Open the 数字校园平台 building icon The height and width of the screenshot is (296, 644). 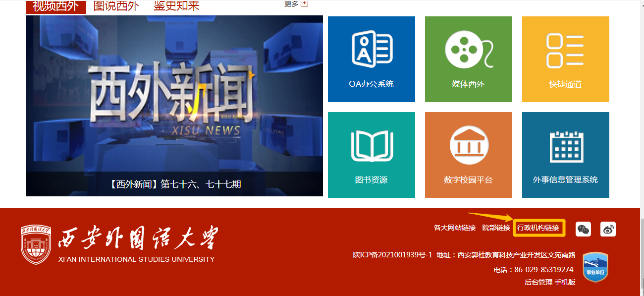click(x=469, y=146)
